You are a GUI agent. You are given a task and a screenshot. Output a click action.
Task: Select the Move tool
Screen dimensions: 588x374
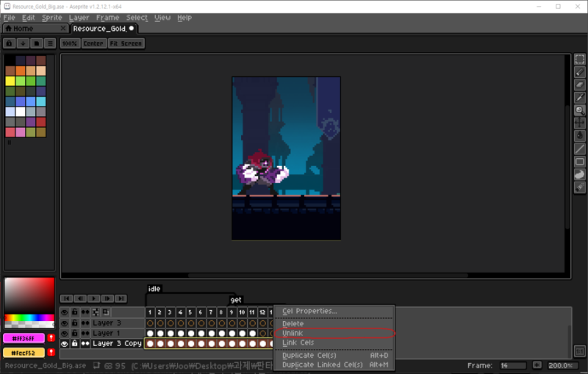[x=580, y=123]
